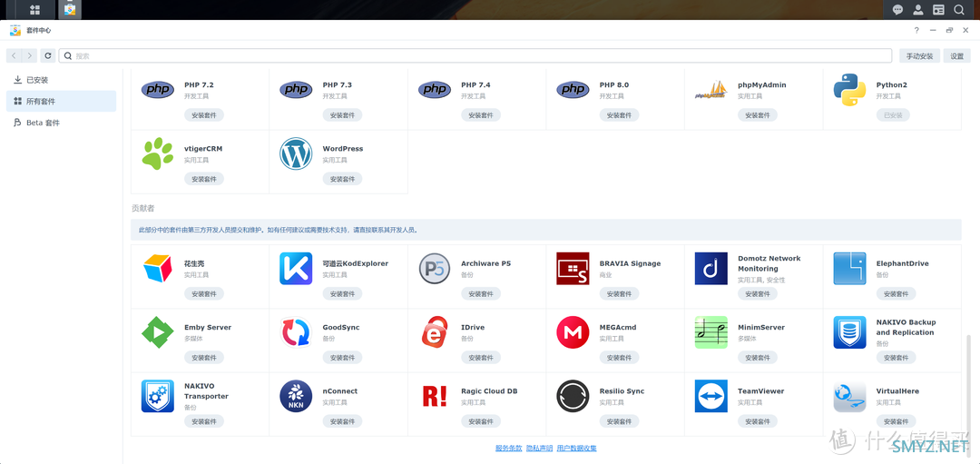Open the help question mark button
Image resolution: width=980 pixels, height=464 pixels.
(916, 30)
